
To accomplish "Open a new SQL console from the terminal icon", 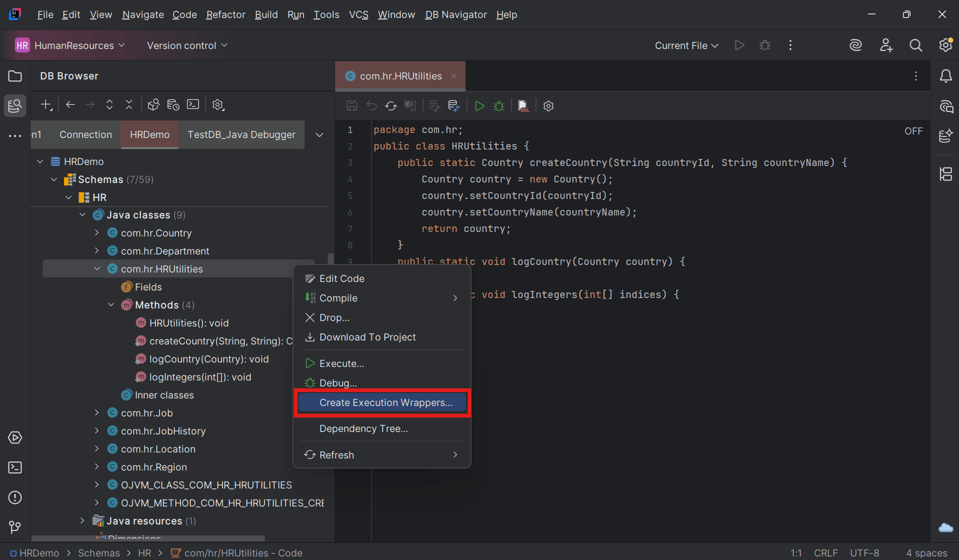I will coord(193,104).
